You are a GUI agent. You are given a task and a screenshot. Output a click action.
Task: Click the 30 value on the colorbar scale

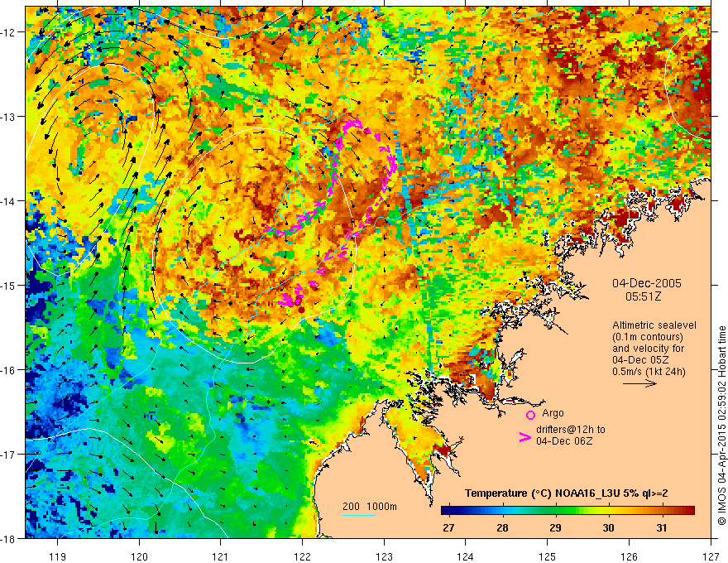[608, 527]
